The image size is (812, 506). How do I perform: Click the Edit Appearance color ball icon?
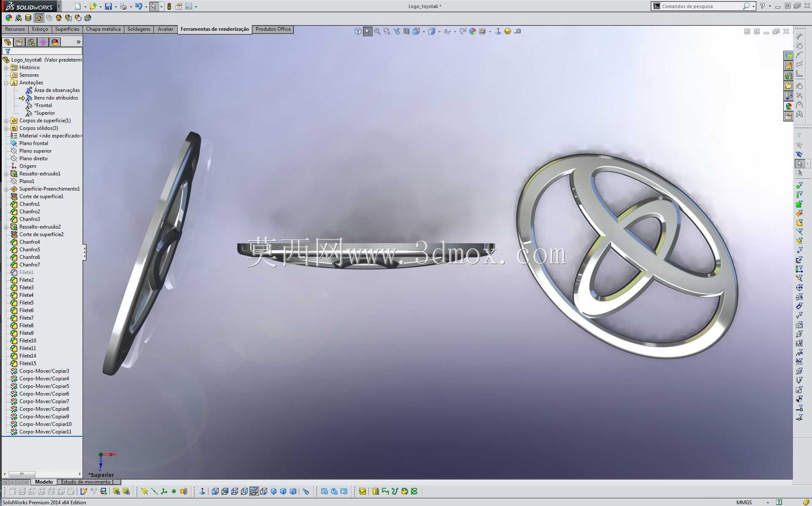[x=9, y=18]
